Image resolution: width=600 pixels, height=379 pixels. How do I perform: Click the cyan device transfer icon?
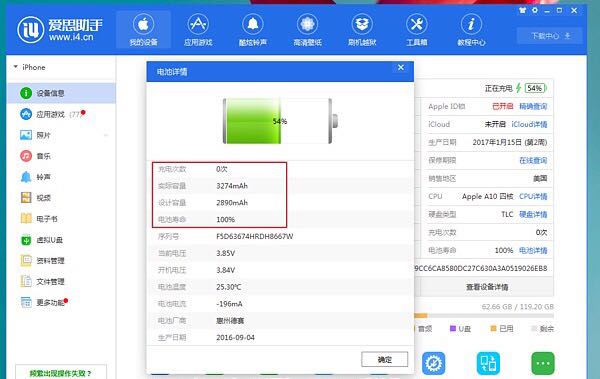click(488, 363)
